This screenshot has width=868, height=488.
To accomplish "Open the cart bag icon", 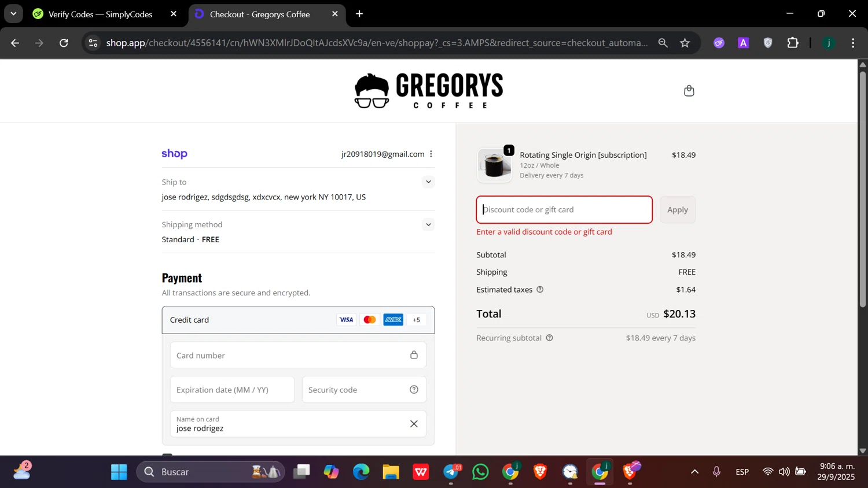I will tap(689, 91).
